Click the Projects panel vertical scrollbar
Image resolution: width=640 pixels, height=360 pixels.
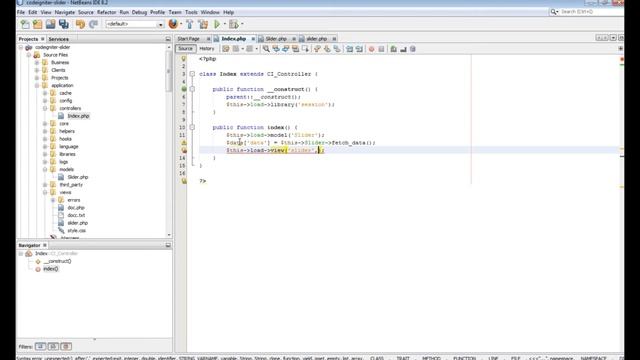point(169,141)
